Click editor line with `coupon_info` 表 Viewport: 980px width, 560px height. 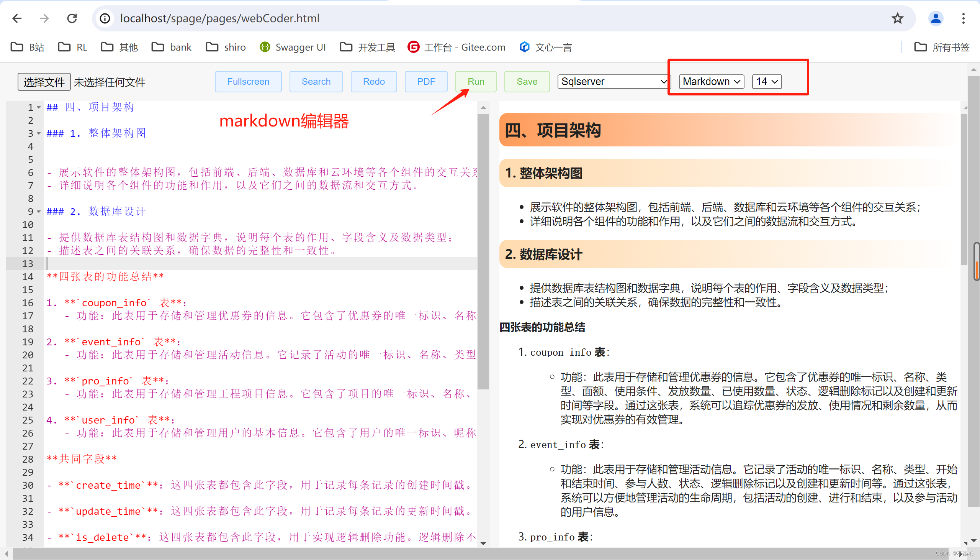116,303
